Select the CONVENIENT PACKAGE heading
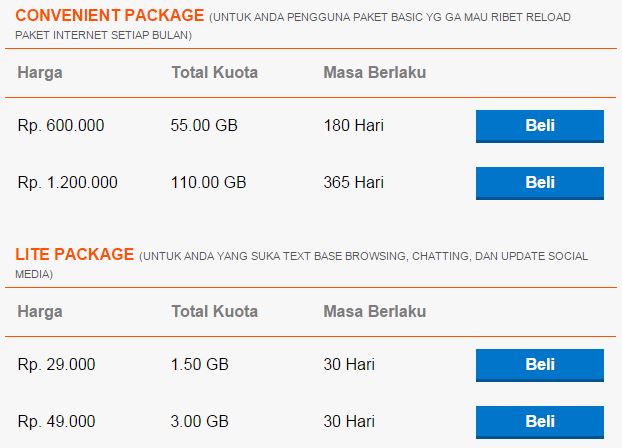 click(109, 15)
